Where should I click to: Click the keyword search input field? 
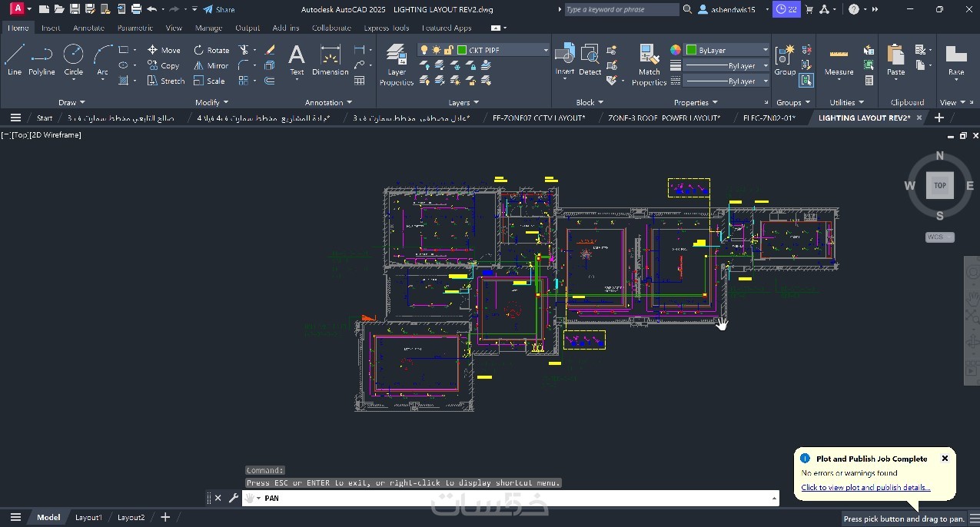pos(621,9)
